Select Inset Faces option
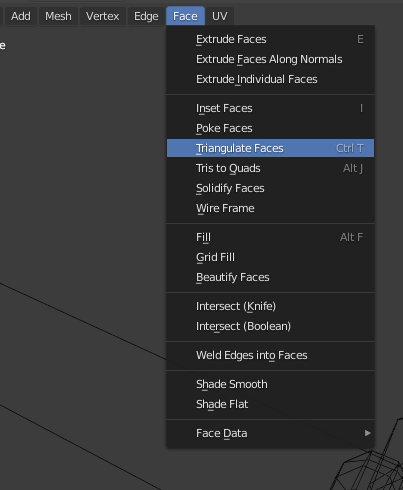The width and height of the screenshot is (403, 490). click(x=270, y=108)
